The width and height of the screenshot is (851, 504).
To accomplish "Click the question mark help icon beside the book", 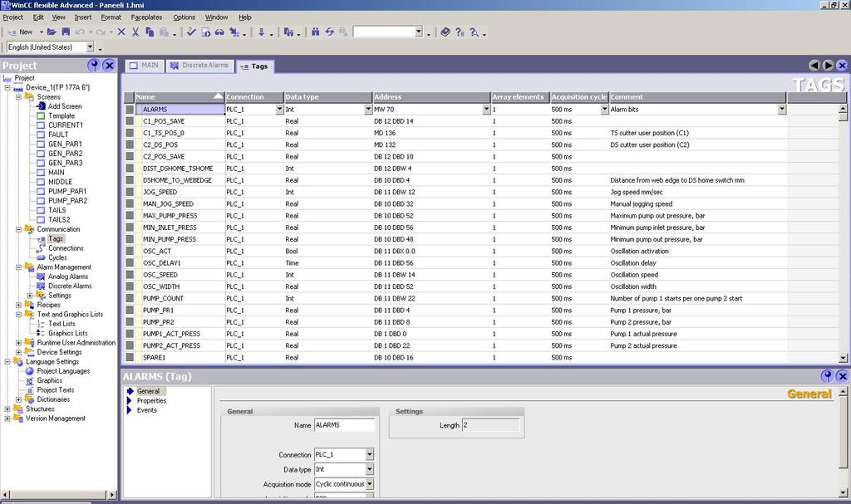I will [460, 32].
